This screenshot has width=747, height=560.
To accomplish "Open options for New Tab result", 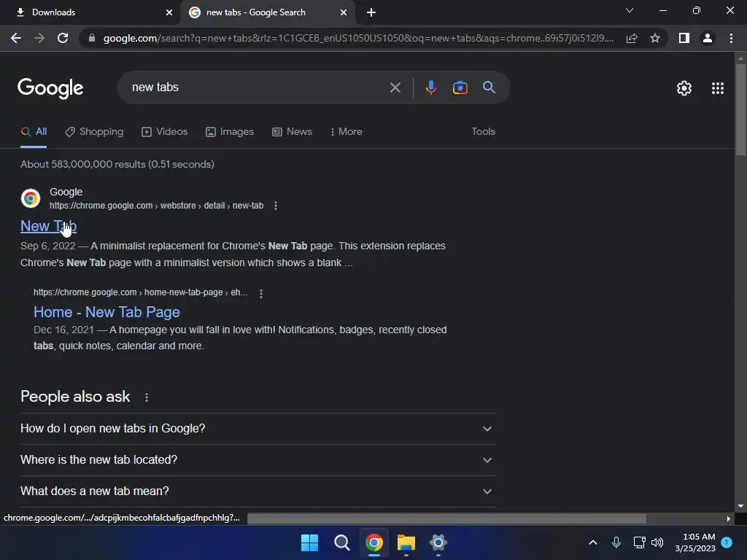I will point(275,206).
